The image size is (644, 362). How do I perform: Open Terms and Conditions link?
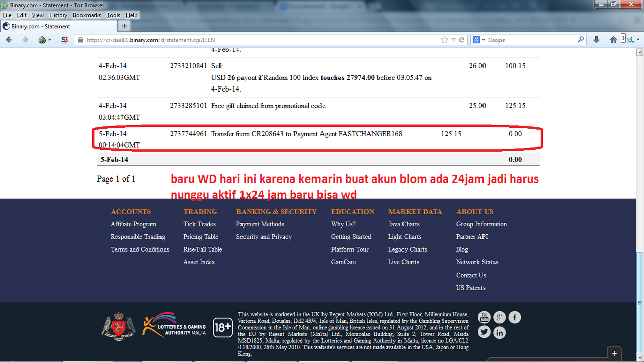pyautogui.click(x=140, y=249)
